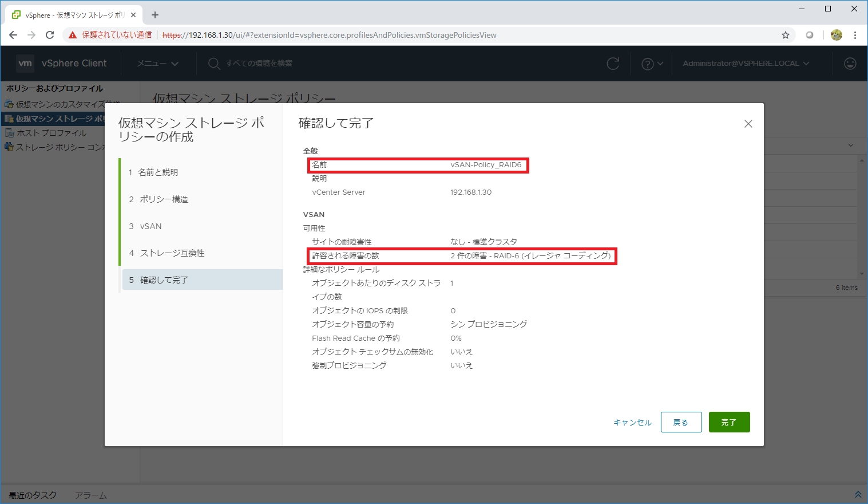Viewport: 868px width, 504px height.
Task: Open the メニュー dropdown
Action: pos(157,64)
